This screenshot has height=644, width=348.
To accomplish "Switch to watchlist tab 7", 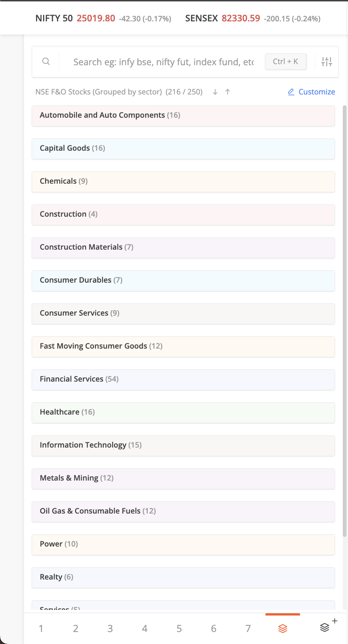I will [x=248, y=629].
